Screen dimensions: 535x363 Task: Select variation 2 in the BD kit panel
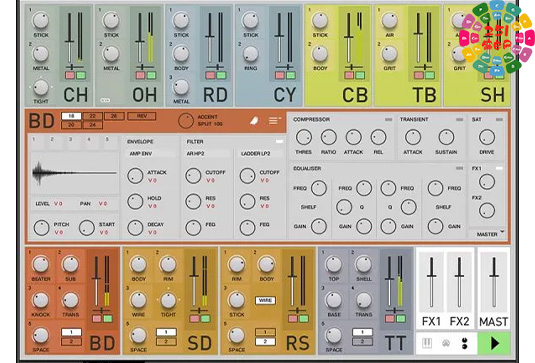[71, 342]
